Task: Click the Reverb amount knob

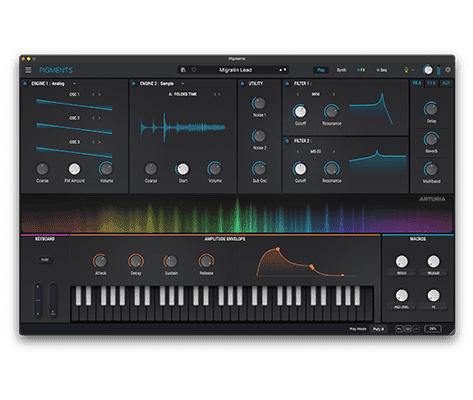Action: [431, 139]
